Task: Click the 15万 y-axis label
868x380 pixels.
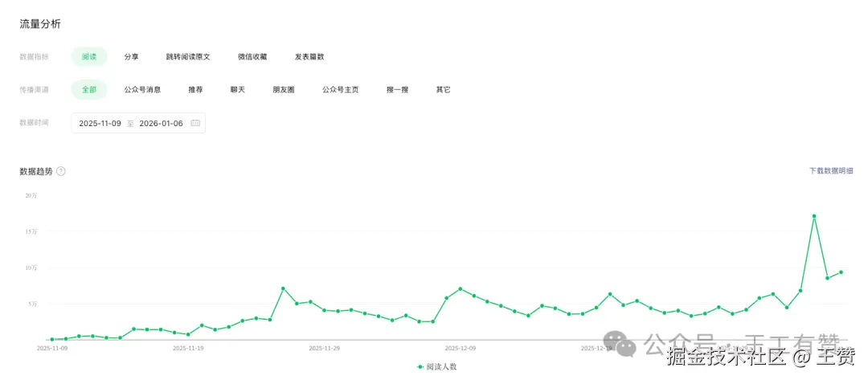Action: (x=31, y=231)
